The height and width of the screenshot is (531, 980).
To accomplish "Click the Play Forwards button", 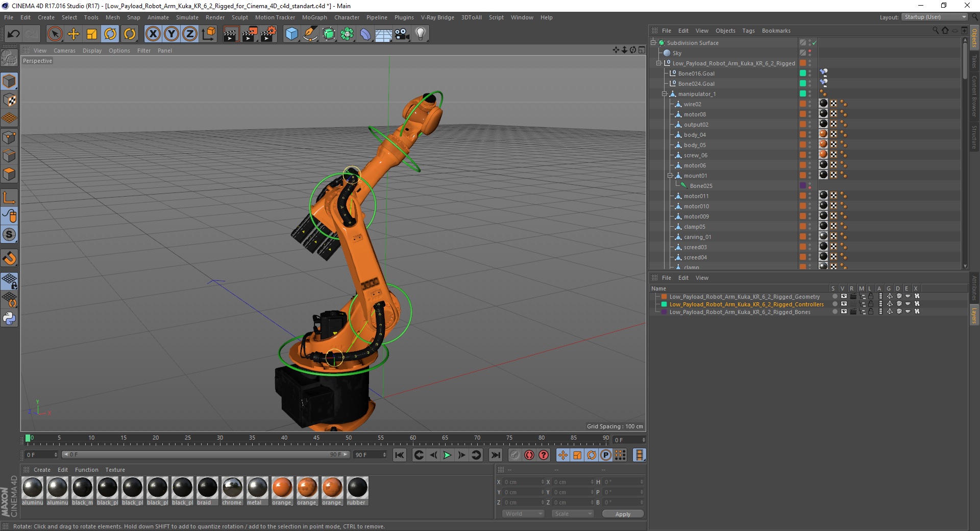I will tap(447, 455).
